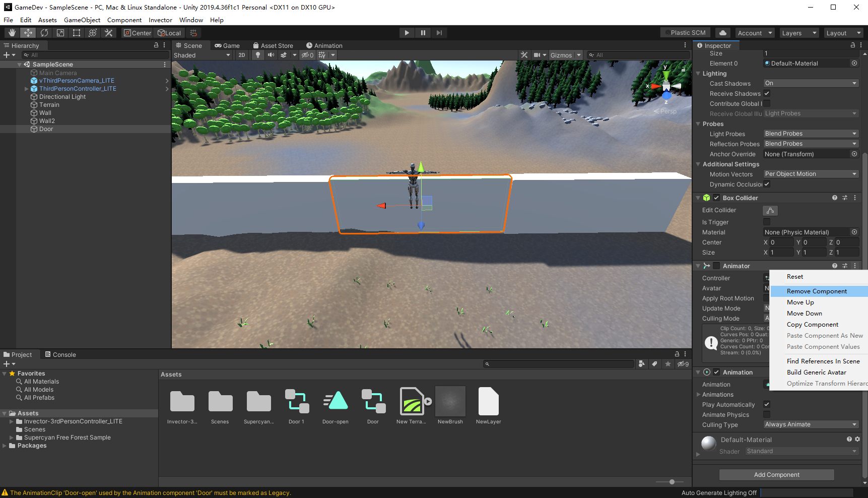868x498 pixels.
Task: Open the Asset Store tab
Action: click(x=273, y=45)
